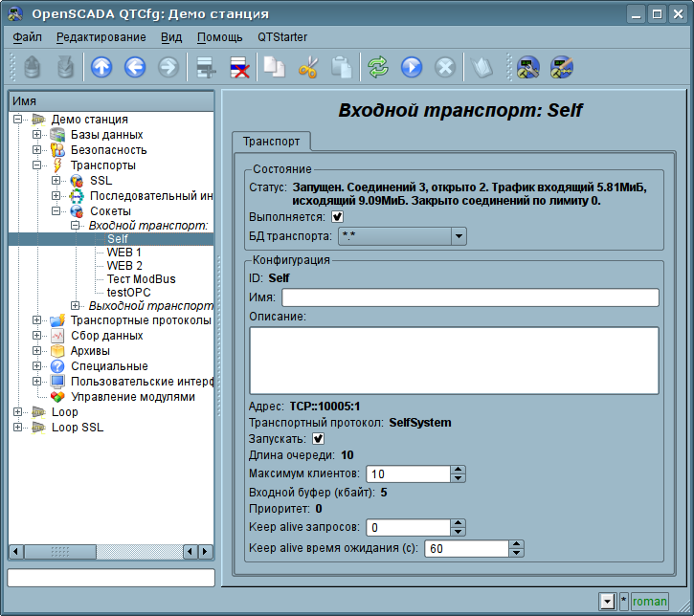Click the Start cyclic refresh play icon
This screenshot has width=694, height=616.
point(412,68)
